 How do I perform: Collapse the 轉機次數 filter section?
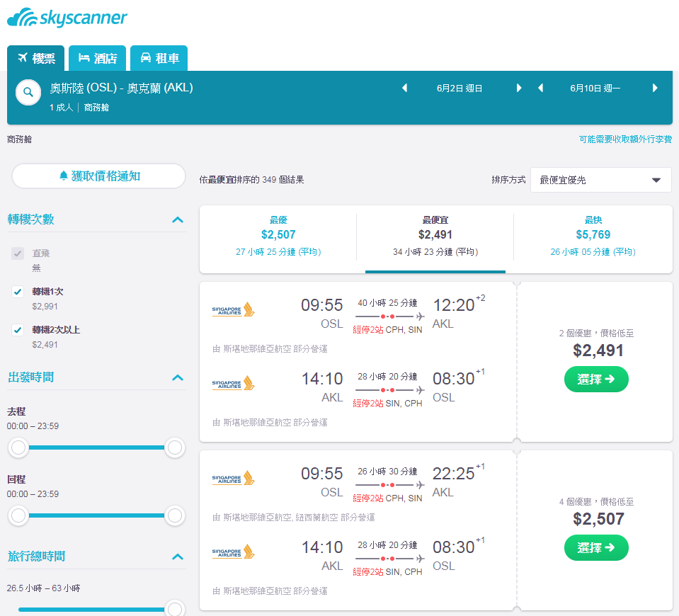click(x=178, y=219)
